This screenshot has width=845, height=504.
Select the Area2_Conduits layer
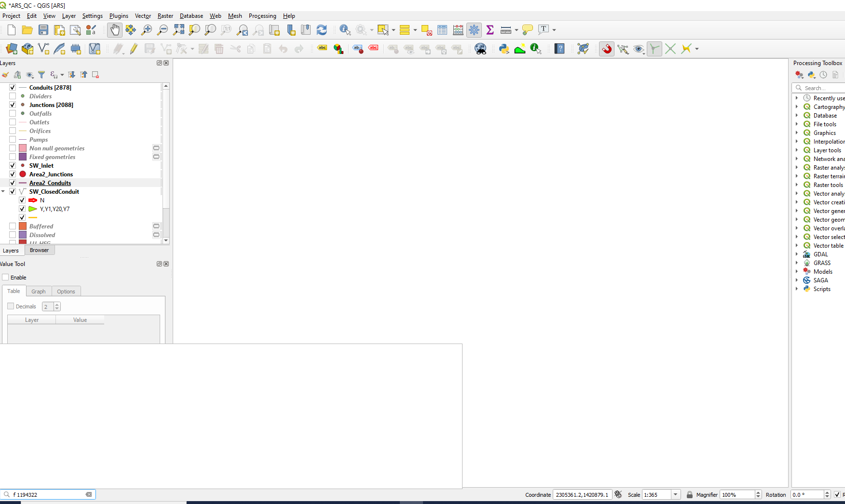point(50,183)
